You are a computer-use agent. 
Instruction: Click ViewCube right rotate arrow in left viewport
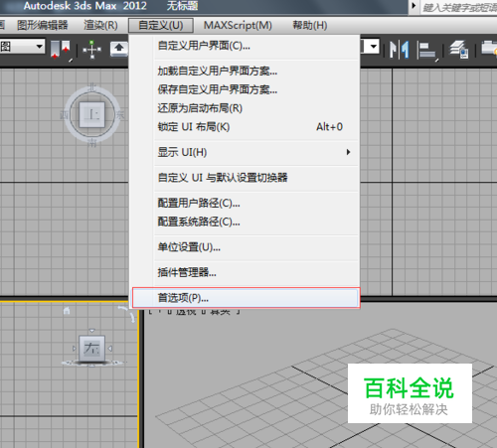pyautogui.click(x=110, y=349)
